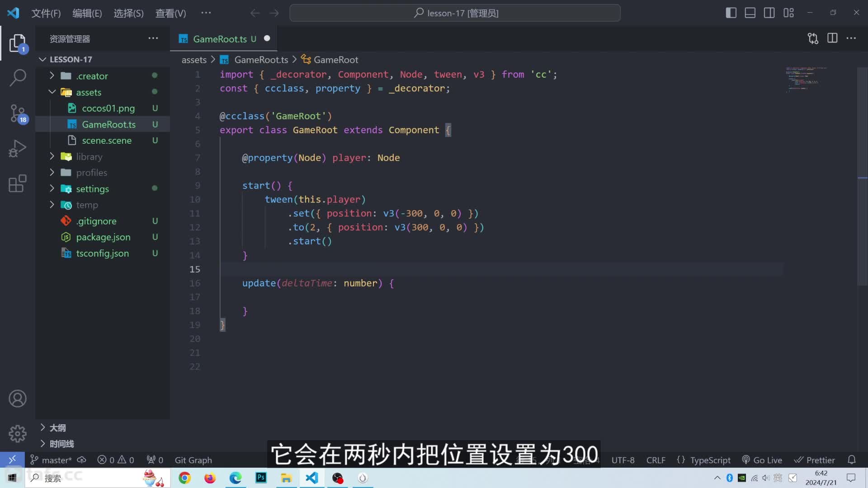Open the 选择(S) menu
Viewport: 868px width, 488px height.
pyautogui.click(x=128, y=13)
